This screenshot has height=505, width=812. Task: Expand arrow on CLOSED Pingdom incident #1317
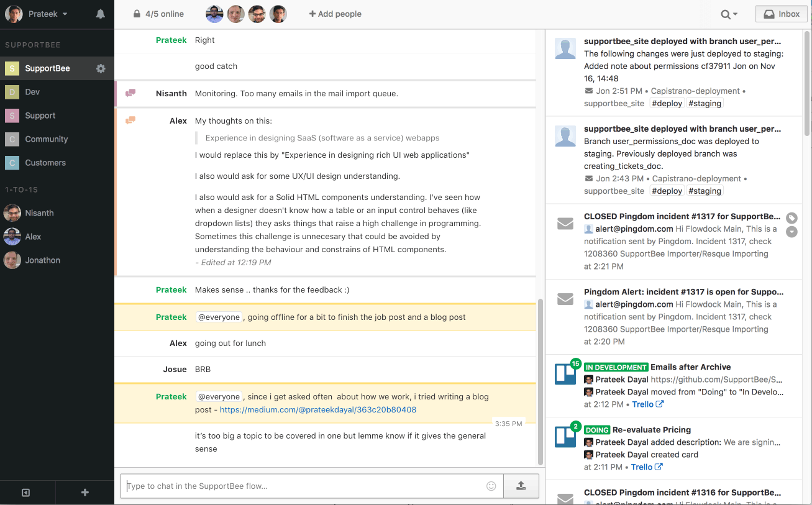[791, 232]
